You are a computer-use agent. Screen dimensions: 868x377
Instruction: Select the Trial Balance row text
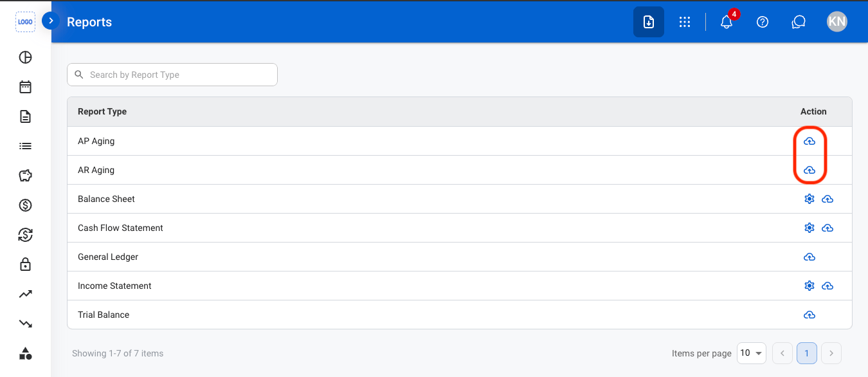coord(104,315)
